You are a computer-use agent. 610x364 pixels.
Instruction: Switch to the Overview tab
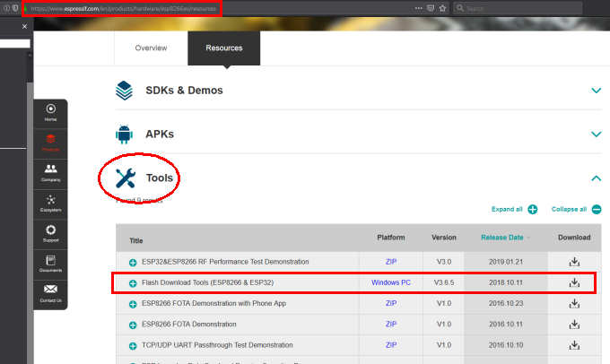[x=151, y=48]
